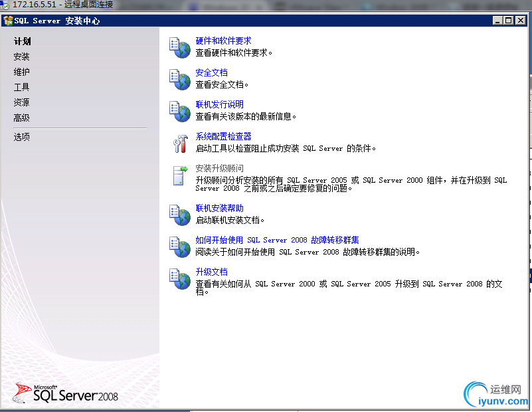Launch the 系统配置检查器 link
The height and width of the screenshot is (412, 532).
(223, 136)
